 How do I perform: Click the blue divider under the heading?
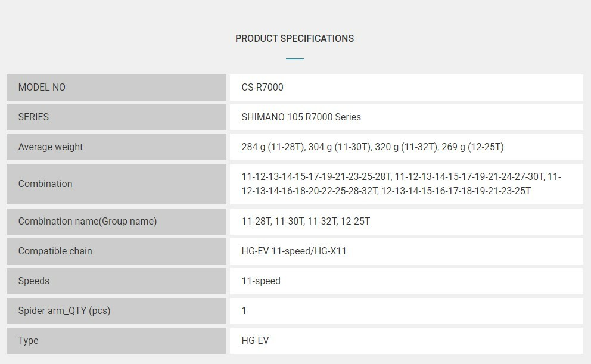(294, 58)
